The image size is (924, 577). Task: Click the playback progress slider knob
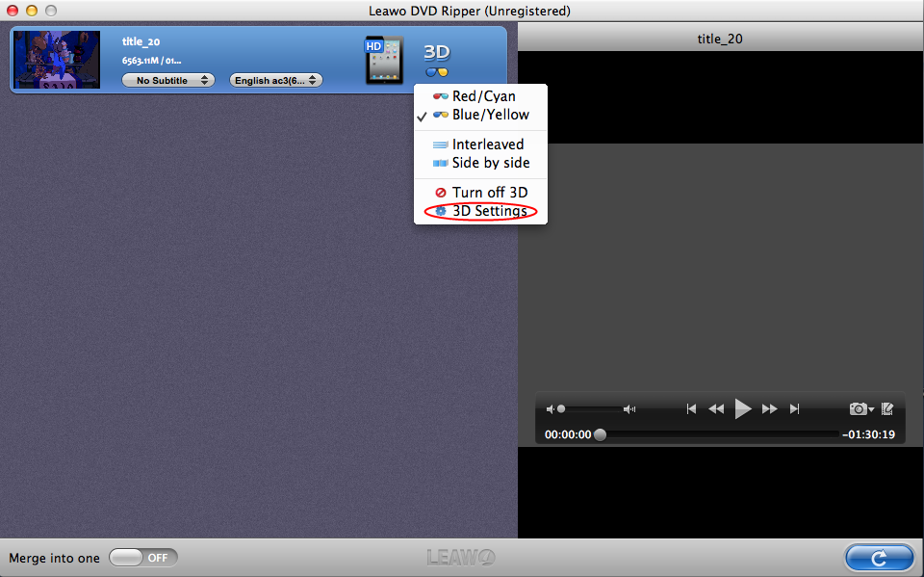click(600, 434)
